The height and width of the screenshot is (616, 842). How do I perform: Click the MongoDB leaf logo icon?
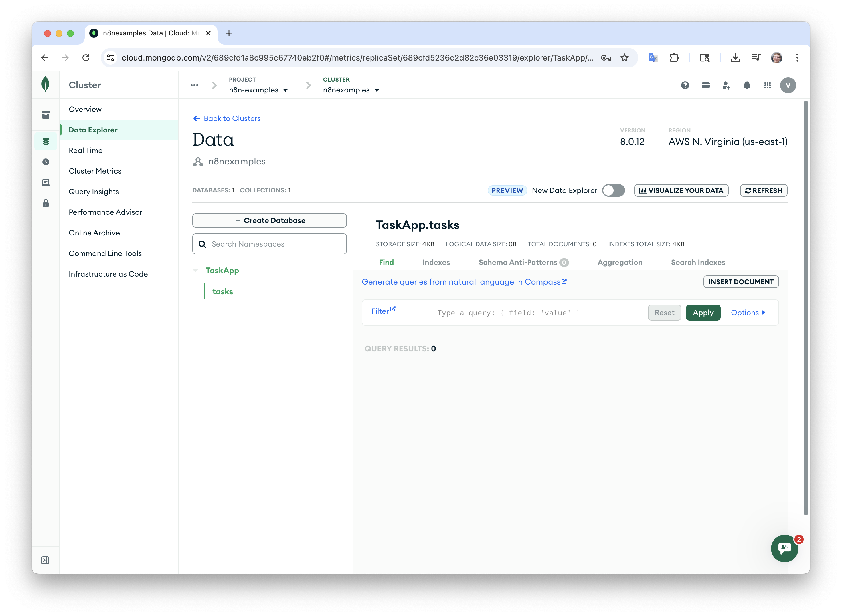[46, 84]
